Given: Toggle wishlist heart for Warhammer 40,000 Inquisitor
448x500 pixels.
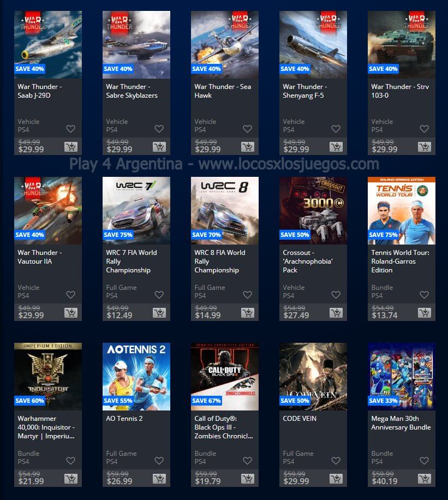Looking at the screenshot, I should point(71,461).
